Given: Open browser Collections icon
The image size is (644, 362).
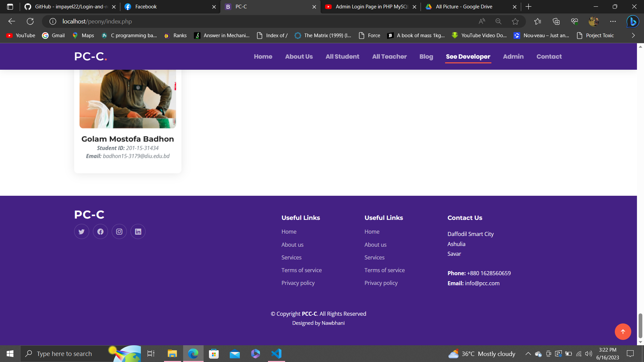Looking at the screenshot, I should tap(556, 21).
